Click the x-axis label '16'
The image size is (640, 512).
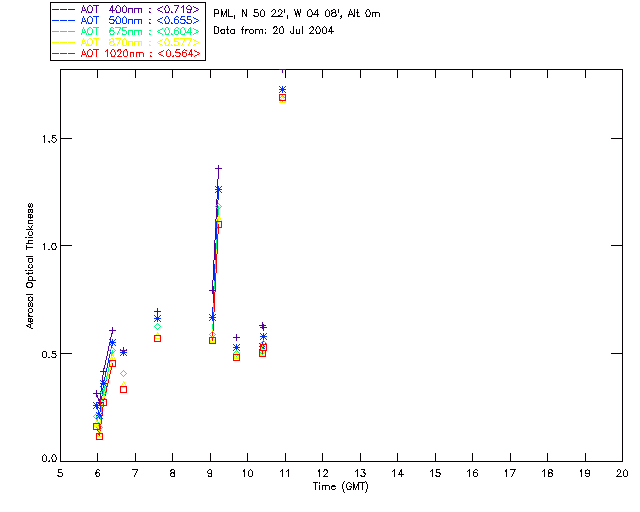click(x=473, y=473)
